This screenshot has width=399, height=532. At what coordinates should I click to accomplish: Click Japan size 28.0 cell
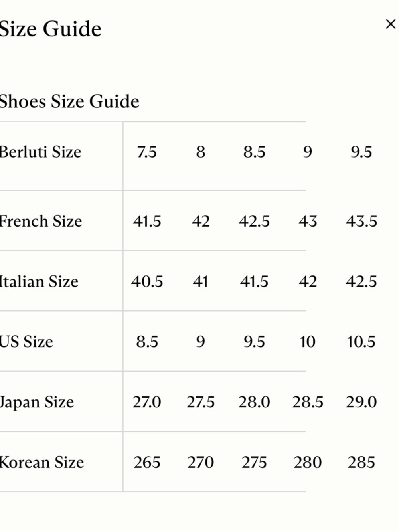[254, 402]
